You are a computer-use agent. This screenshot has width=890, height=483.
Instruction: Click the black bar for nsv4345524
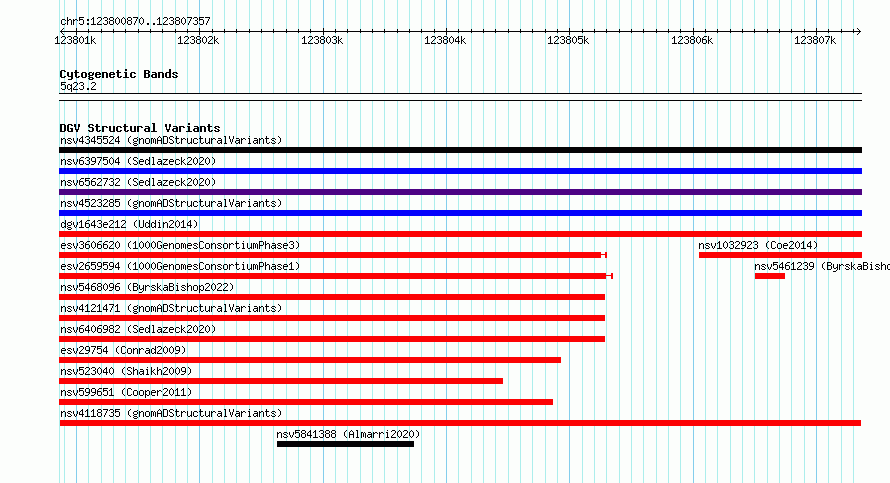(460, 150)
